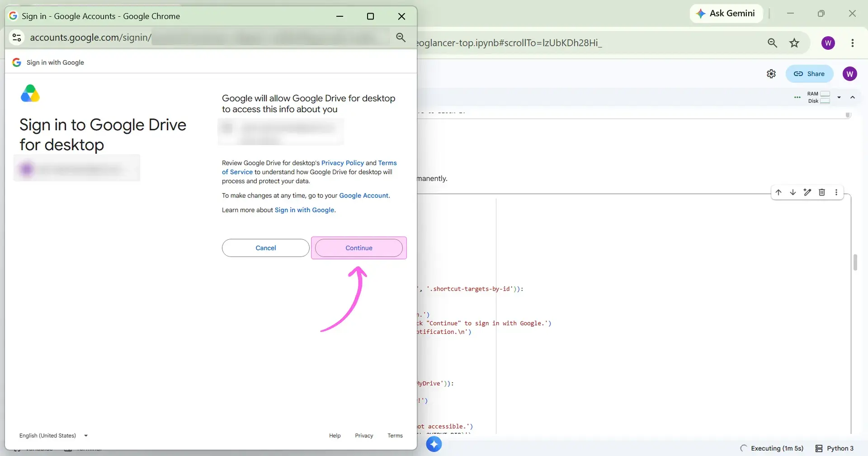This screenshot has width=868, height=456.
Task: Open the Chrome profile W avatar in toolbar
Action: click(828, 43)
